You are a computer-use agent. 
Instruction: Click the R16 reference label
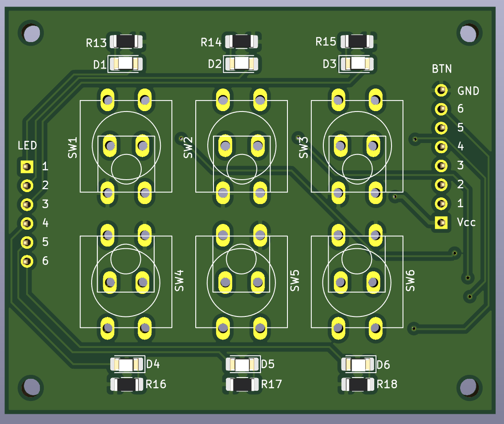[156, 384]
